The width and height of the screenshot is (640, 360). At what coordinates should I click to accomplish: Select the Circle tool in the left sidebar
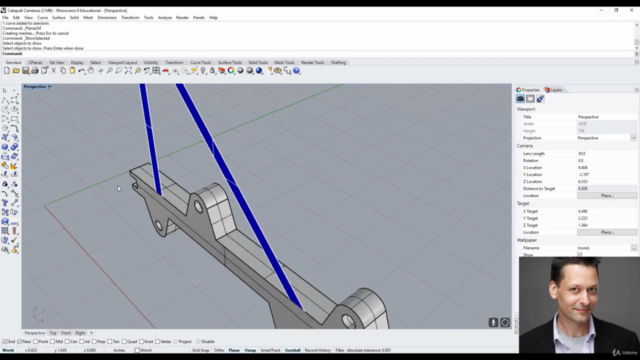point(5,109)
